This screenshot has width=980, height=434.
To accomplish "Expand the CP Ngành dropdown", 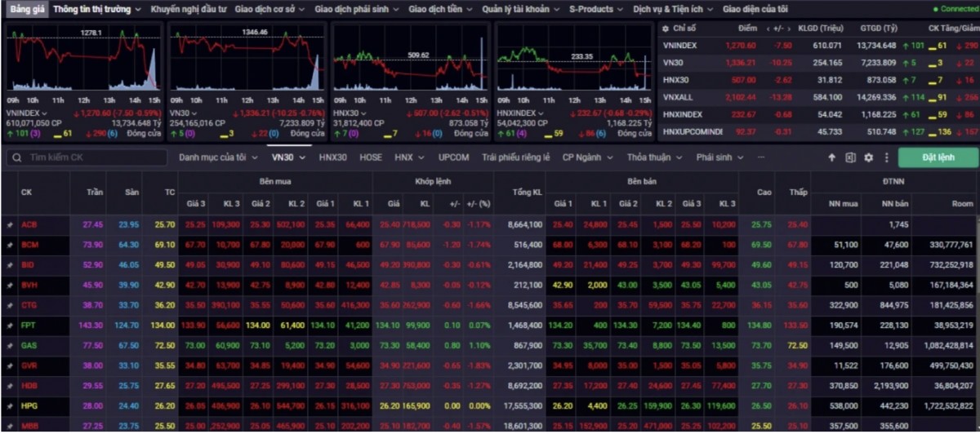I will tap(590, 157).
